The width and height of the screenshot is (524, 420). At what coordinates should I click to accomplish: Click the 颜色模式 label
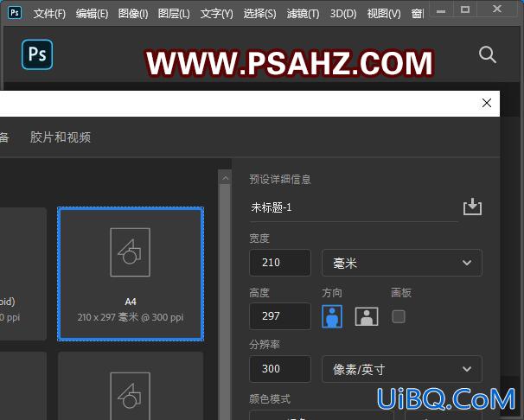[x=270, y=399]
